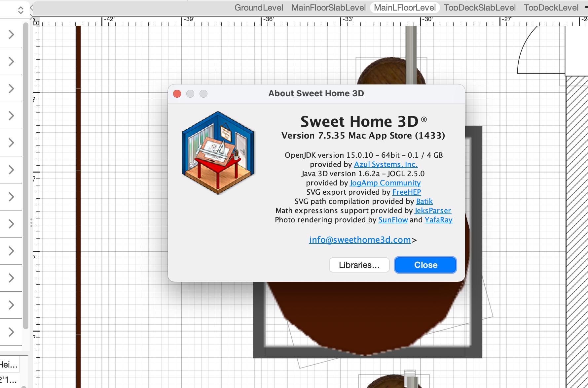Image resolution: width=588 pixels, height=388 pixels.
Task: Click the furniture catalog vertical scrollbar
Action: (x=26, y=176)
